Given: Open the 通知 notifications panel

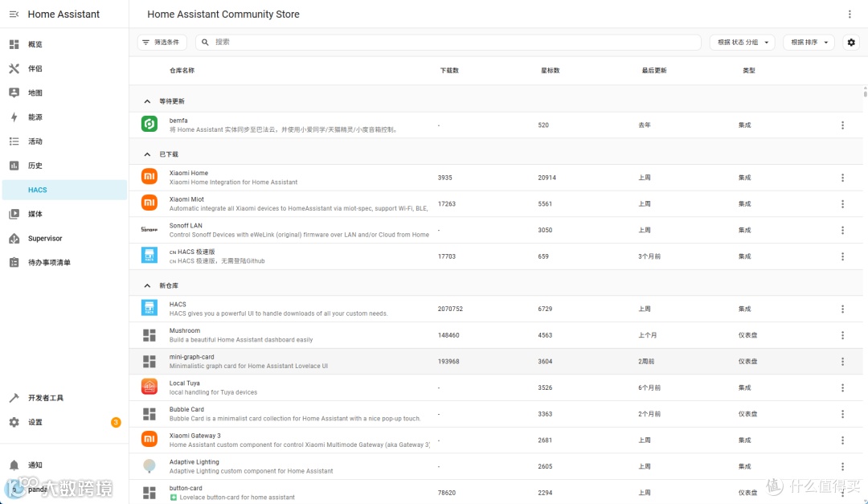Looking at the screenshot, I should pyautogui.click(x=64, y=465).
